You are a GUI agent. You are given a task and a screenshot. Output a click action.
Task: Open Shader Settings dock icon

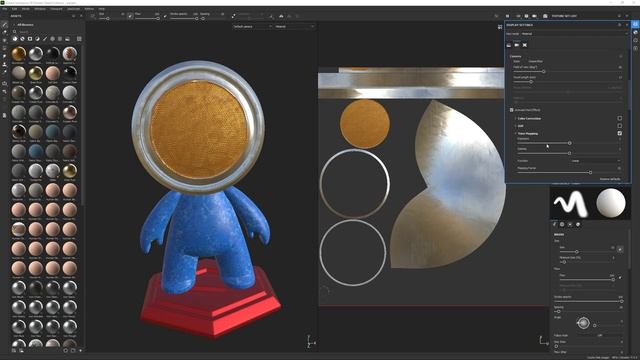(635, 32)
